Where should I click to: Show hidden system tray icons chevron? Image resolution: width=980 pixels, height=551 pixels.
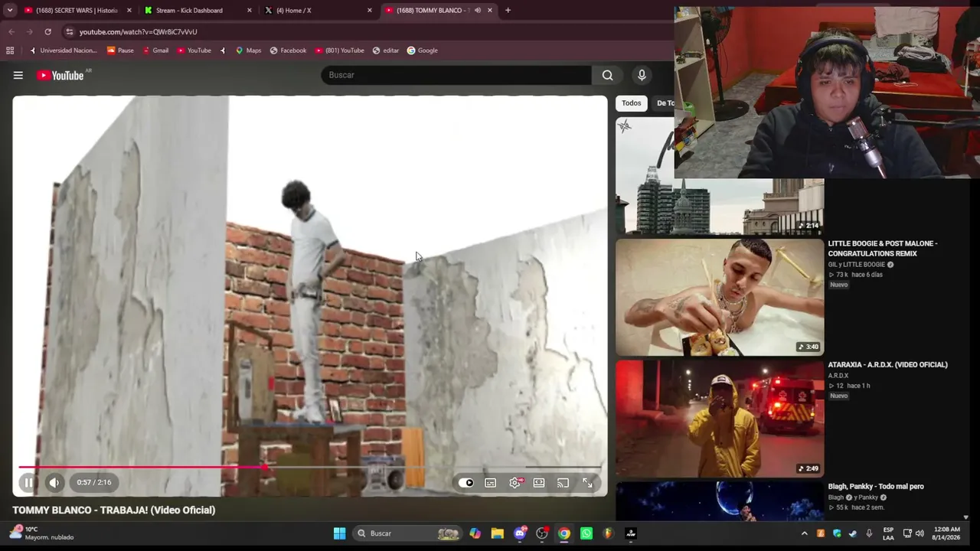point(804,533)
